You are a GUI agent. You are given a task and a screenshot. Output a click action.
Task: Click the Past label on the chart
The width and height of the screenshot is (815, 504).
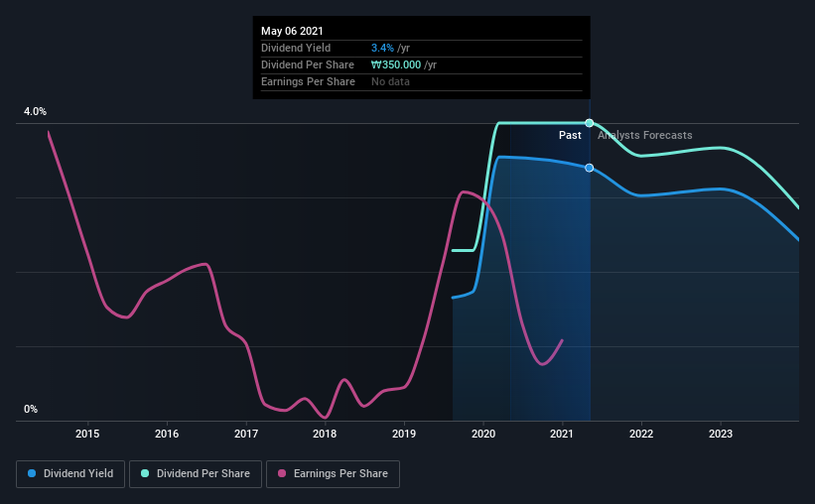click(570, 135)
